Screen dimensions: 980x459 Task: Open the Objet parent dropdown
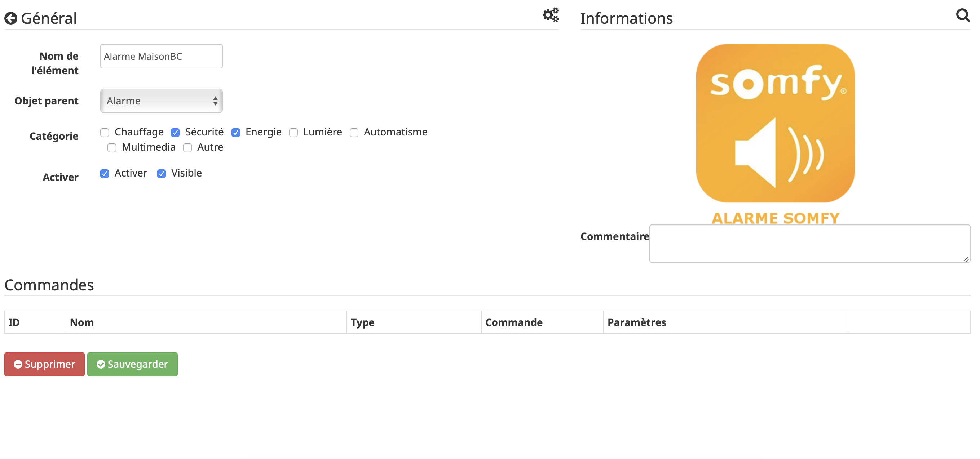coord(161,101)
